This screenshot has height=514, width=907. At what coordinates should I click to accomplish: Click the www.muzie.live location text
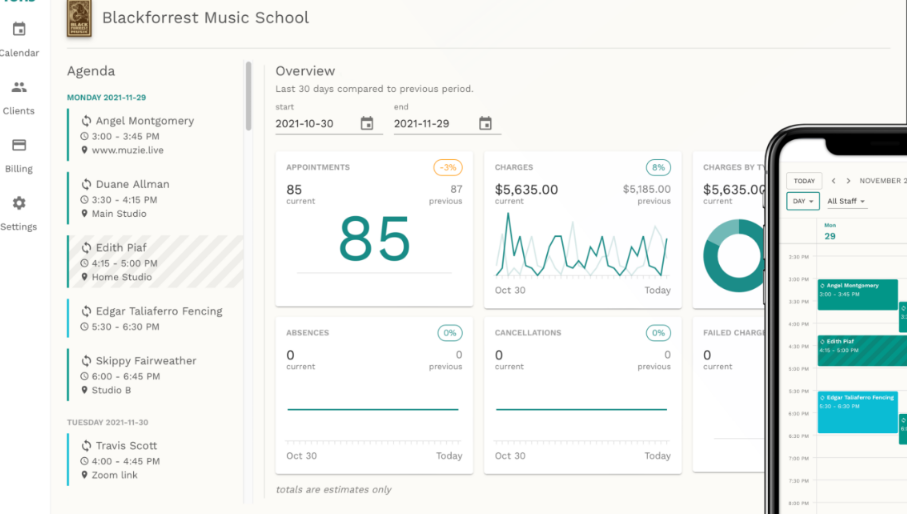point(127,150)
